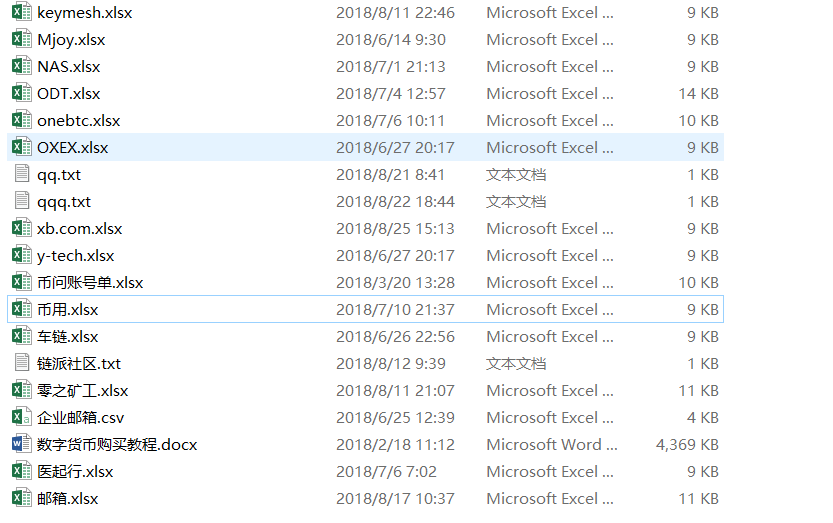Click the Excel icon beside xb.com.xlsx
Viewport: 833px width, 523px height.
click(x=21, y=229)
